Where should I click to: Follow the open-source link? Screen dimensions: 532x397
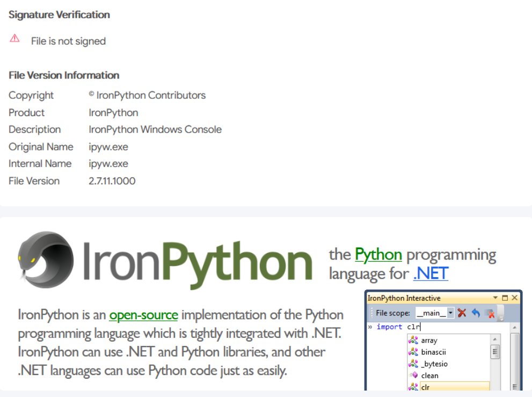click(143, 315)
